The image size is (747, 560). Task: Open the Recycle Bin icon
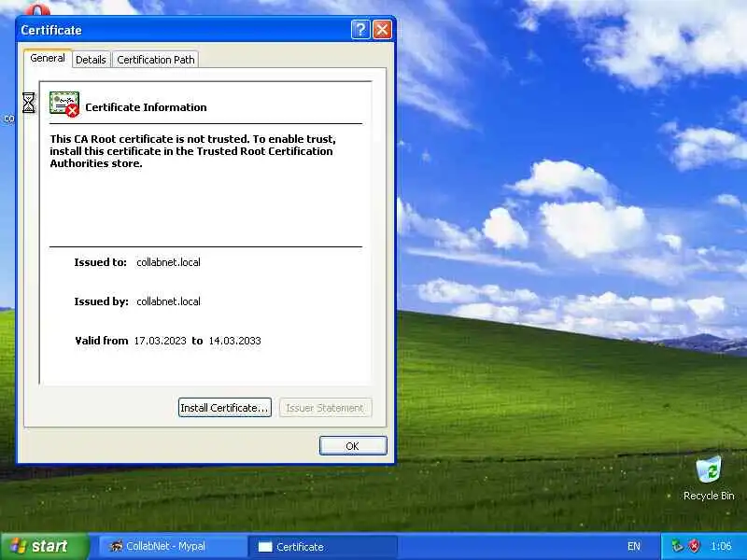point(709,478)
